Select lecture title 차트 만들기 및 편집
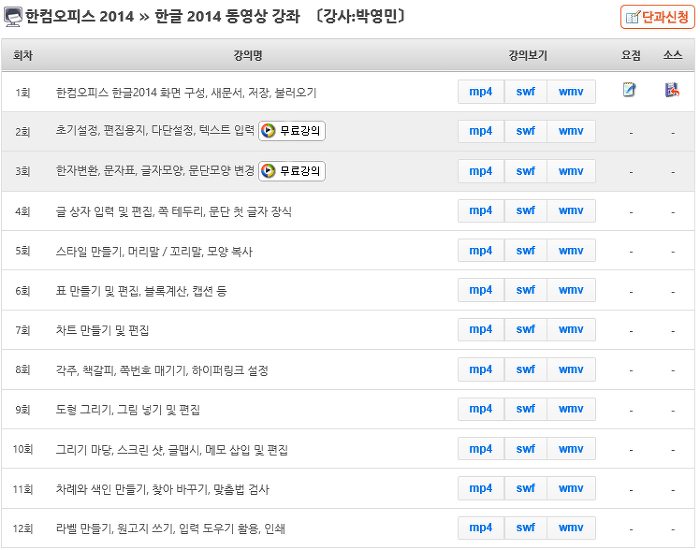The image size is (700, 550). click(102, 330)
